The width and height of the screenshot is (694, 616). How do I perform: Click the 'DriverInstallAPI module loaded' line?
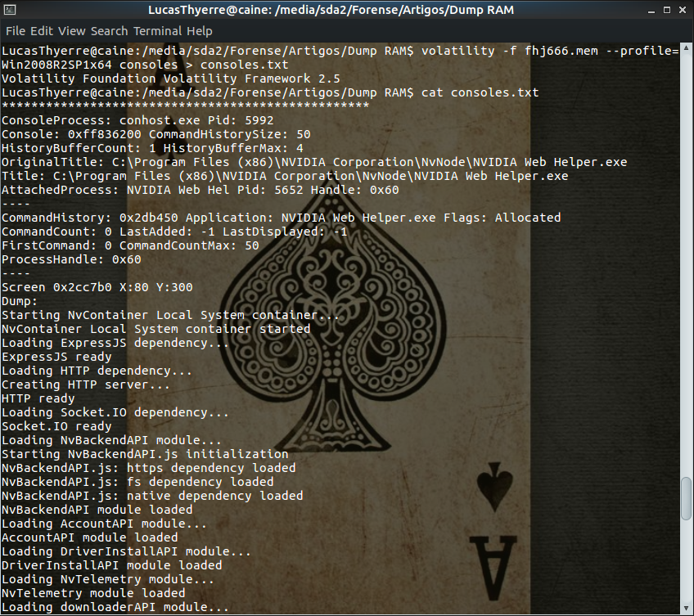pyautogui.click(x=112, y=565)
